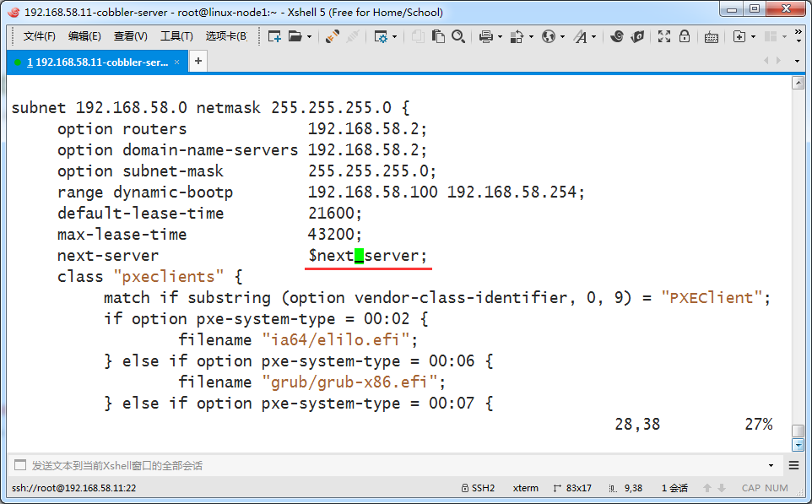Click the compose bar send-target icon
The width and height of the screenshot is (812, 504).
coord(20,465)
